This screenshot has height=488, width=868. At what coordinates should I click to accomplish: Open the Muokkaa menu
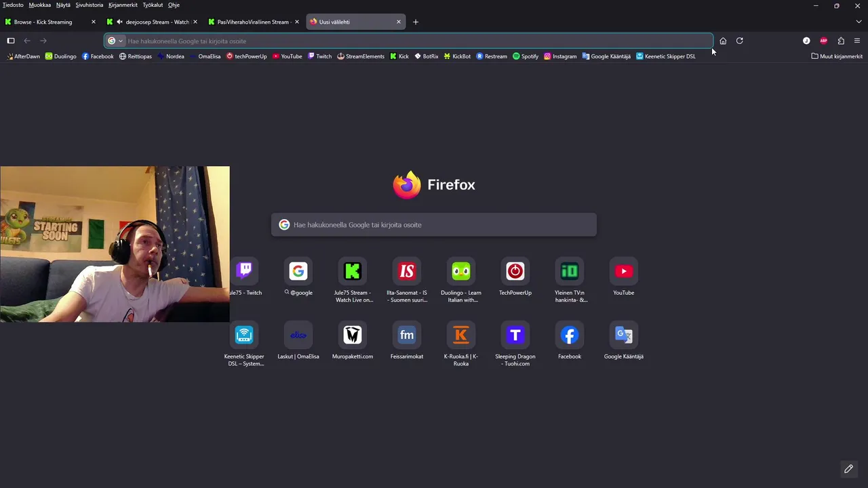point(40,5)
